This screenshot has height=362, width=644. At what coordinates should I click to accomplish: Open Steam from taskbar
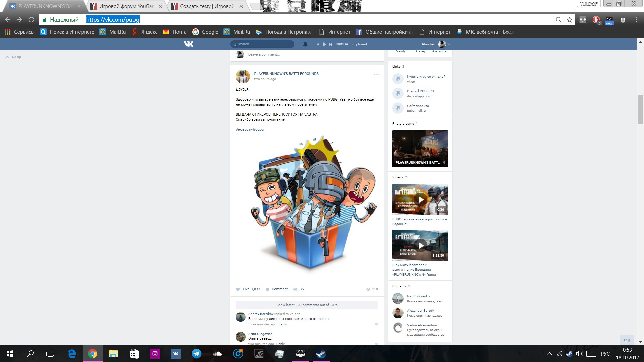[x=321, y=354]
